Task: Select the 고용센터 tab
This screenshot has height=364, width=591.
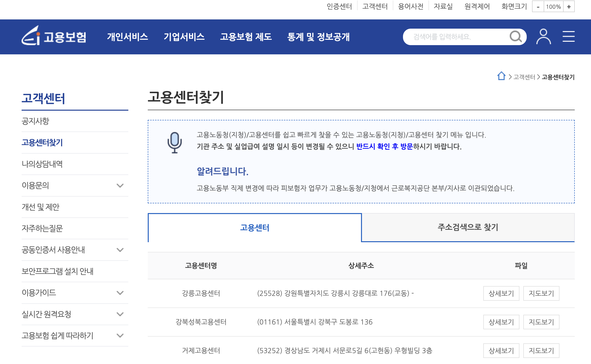Action: tap(254, 228)
